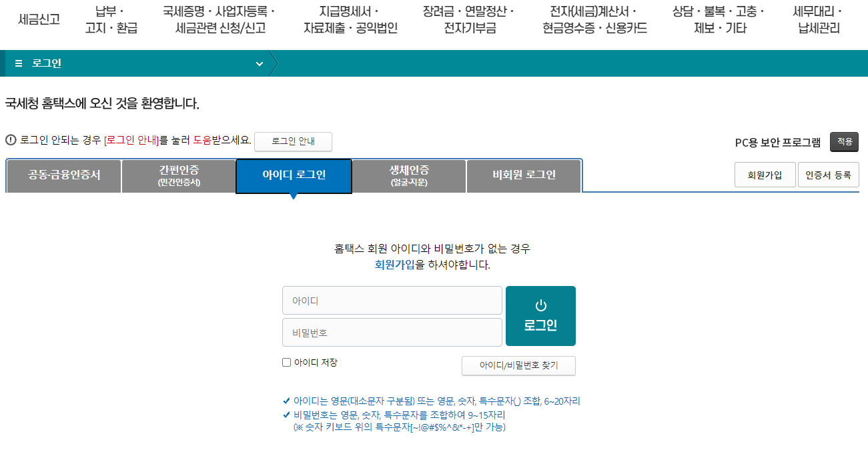868x450 pixels.
Task: Switch to 간편인증(민간인증서) tab
Action: [x=179, y=176]
